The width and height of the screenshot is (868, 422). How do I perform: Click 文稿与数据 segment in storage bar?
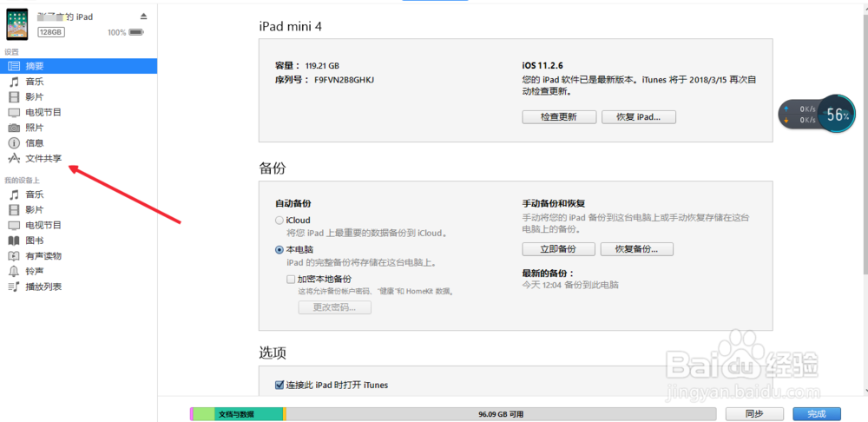pos(248,414)
